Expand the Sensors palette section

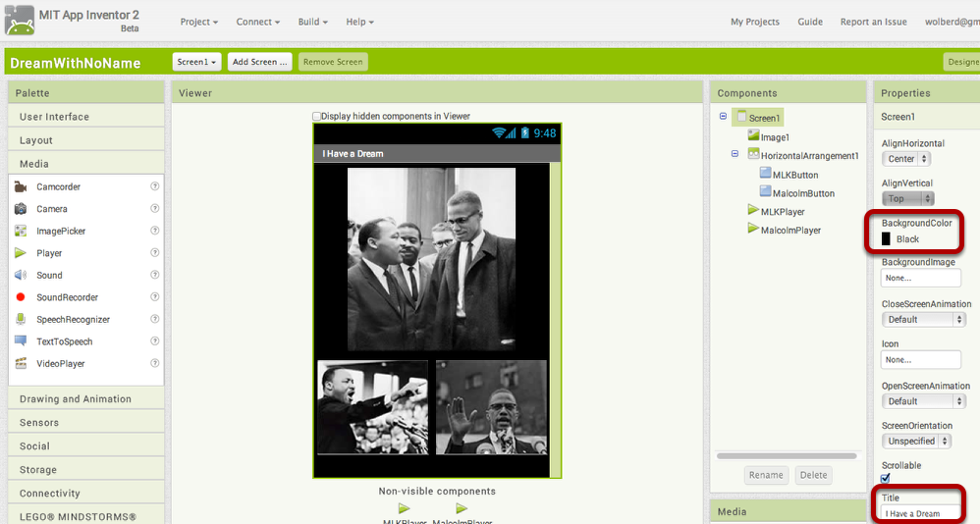[x=86, y=423]
